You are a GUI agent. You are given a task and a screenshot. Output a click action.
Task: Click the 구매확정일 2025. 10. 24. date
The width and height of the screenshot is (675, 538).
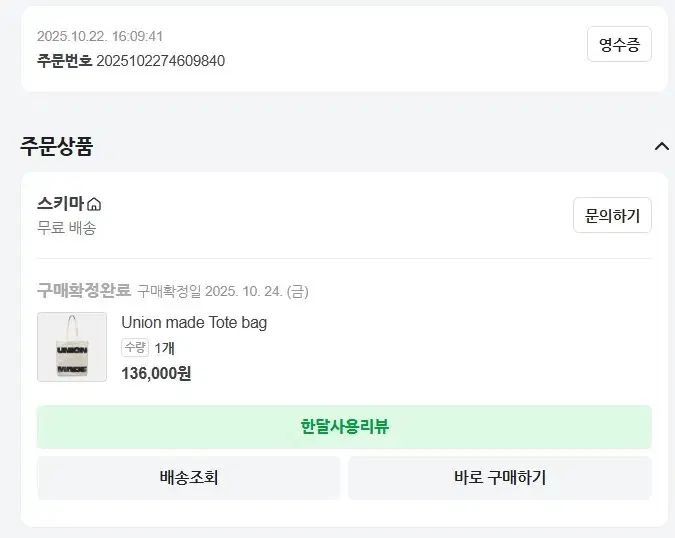pos(223,292)
